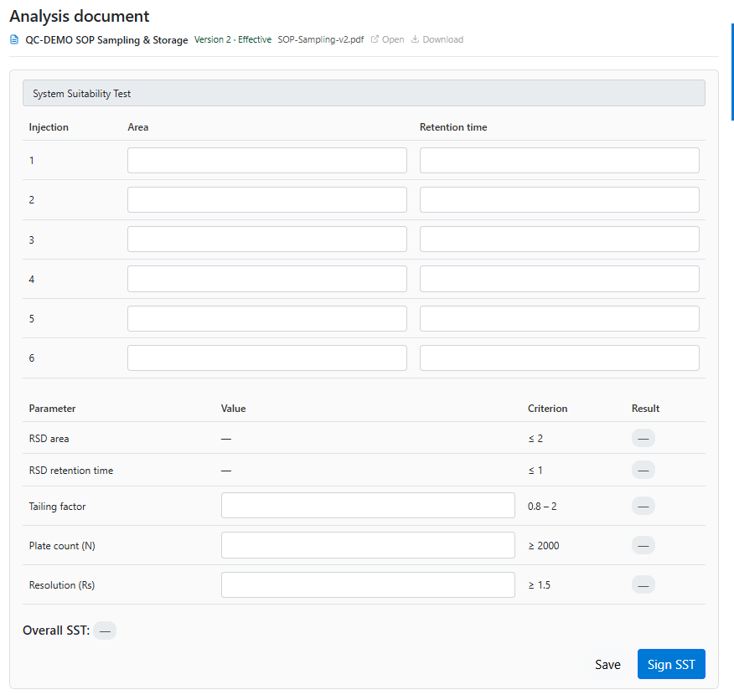
Task: Click the Area column header
Action: click(x=138, y=127)
